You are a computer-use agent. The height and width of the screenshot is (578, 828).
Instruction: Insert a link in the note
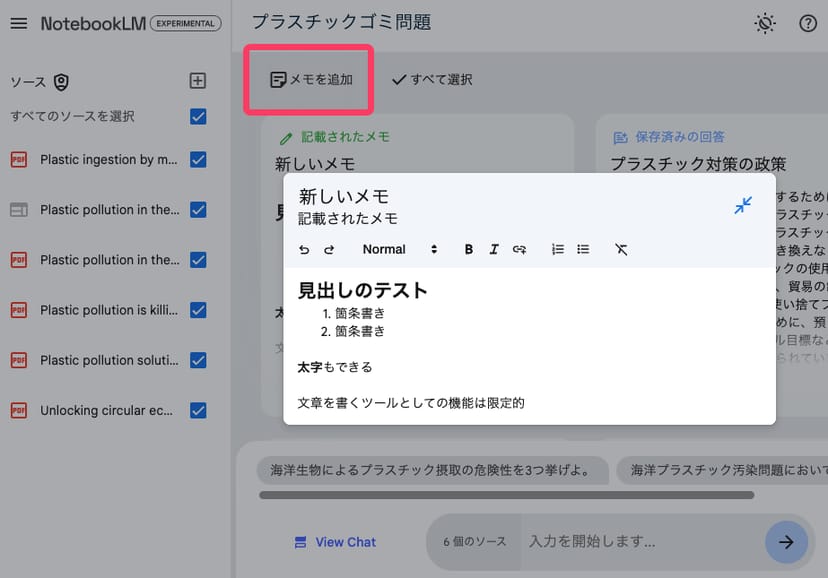[519, 249]
